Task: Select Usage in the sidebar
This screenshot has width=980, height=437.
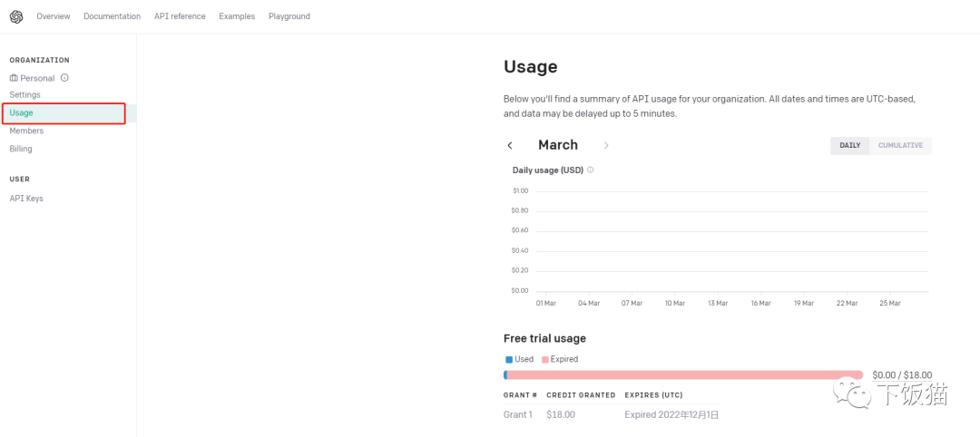Action: [x=22, y=113]
